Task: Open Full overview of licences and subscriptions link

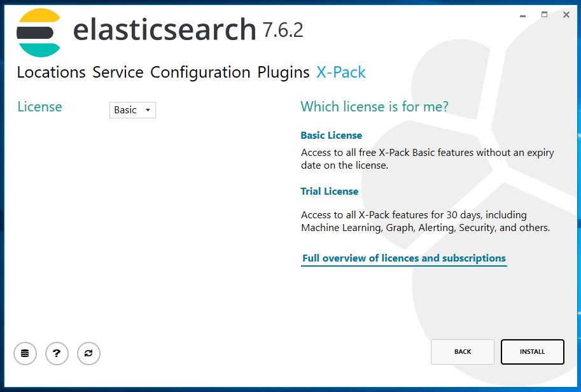Action: point(404,258)
